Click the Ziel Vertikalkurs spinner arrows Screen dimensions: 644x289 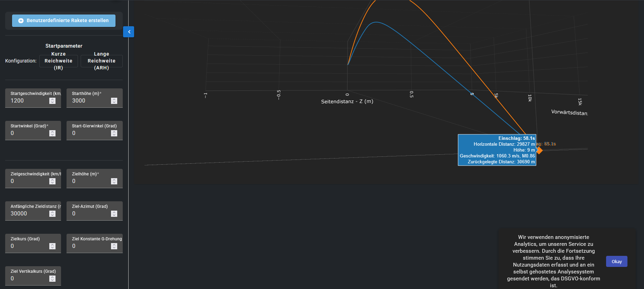click(x=52, y=279)
